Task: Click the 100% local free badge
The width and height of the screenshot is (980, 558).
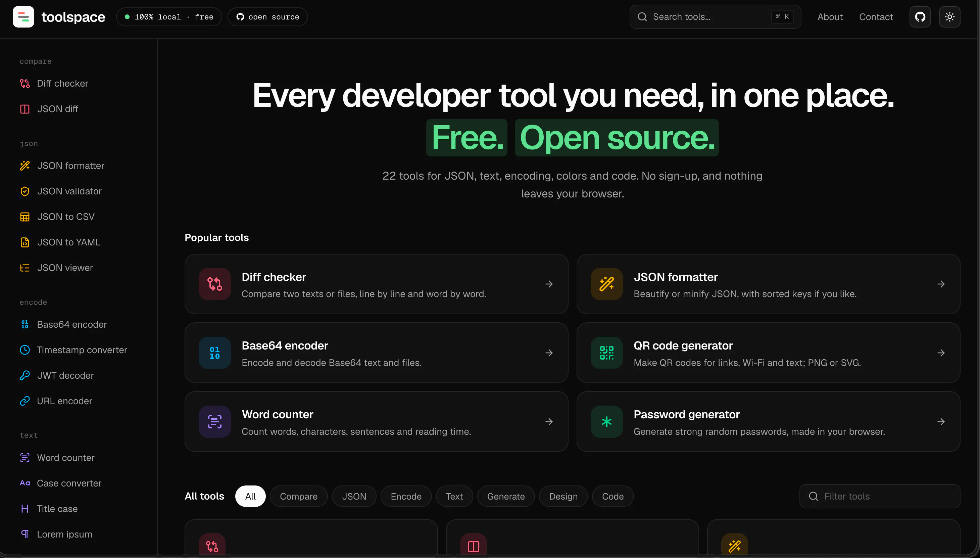Action: (169, 17)
